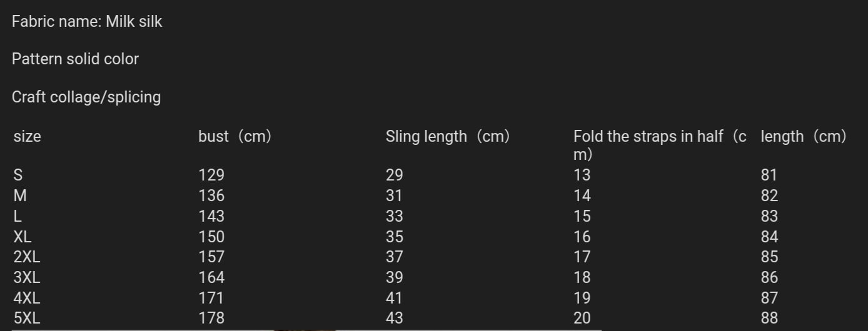Click the bust value 129

(211, 175)
